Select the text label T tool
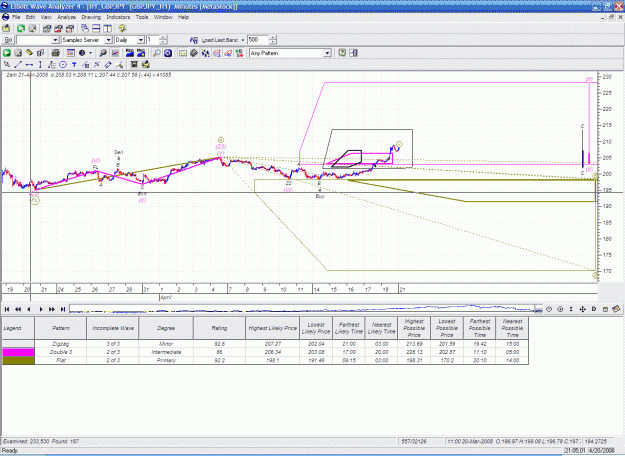The width and height of the screenshot is (625, 456). click(x=74, y=64)
